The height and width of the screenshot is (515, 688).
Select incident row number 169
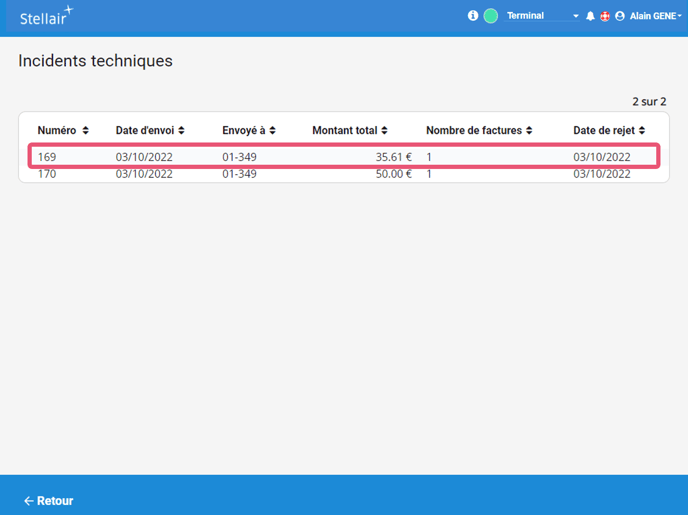(47, 157)
